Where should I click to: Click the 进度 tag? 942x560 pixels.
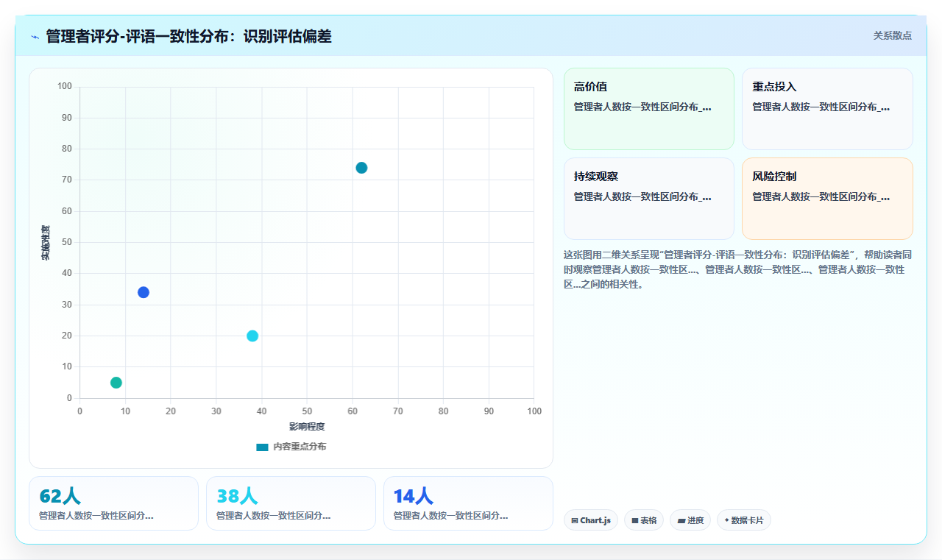click(x=690, y=520)
